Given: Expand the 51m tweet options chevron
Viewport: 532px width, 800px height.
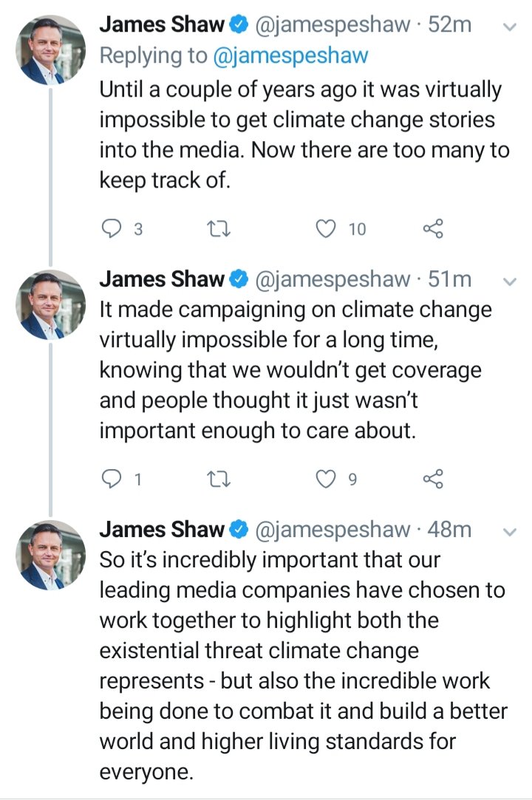Looking at the screenshot, I should click(x=508, y=281).
